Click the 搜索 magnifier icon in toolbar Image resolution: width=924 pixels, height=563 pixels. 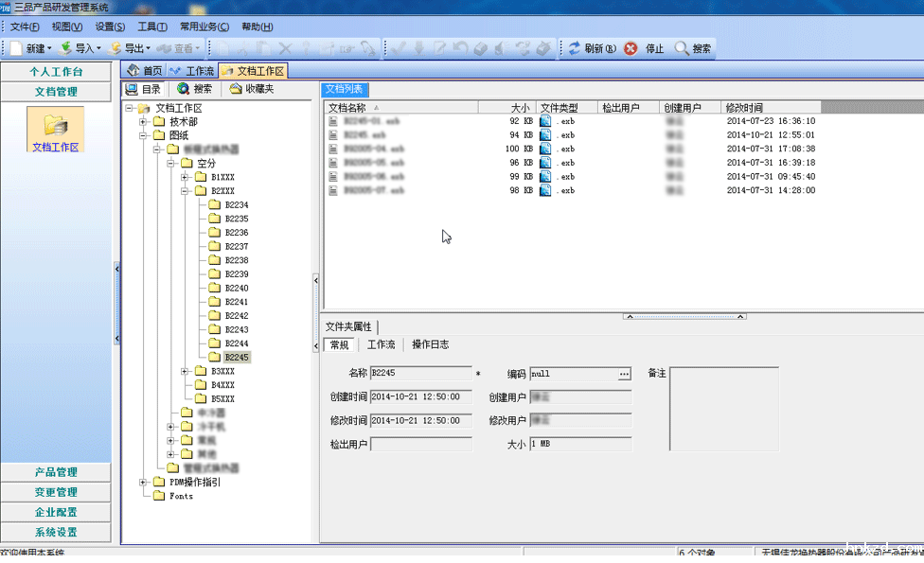[682, 48]
